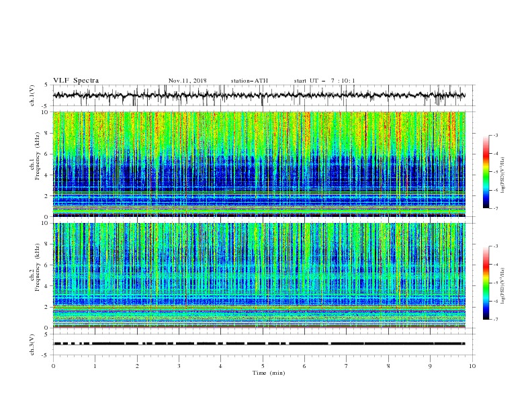532x411 pixels.
Task: Click time axis tick label "8"
Action: click(x=388, y=366)
